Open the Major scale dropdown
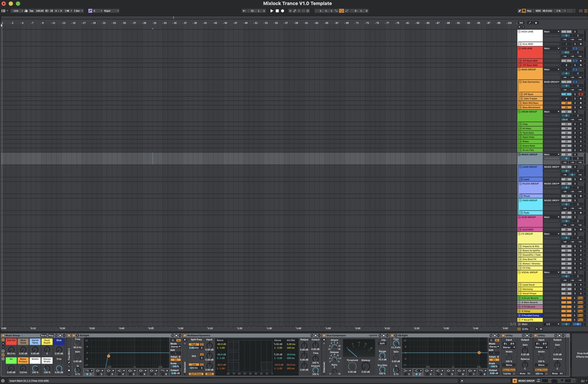This screenshot has width=588, height=384. pos(111,11)
